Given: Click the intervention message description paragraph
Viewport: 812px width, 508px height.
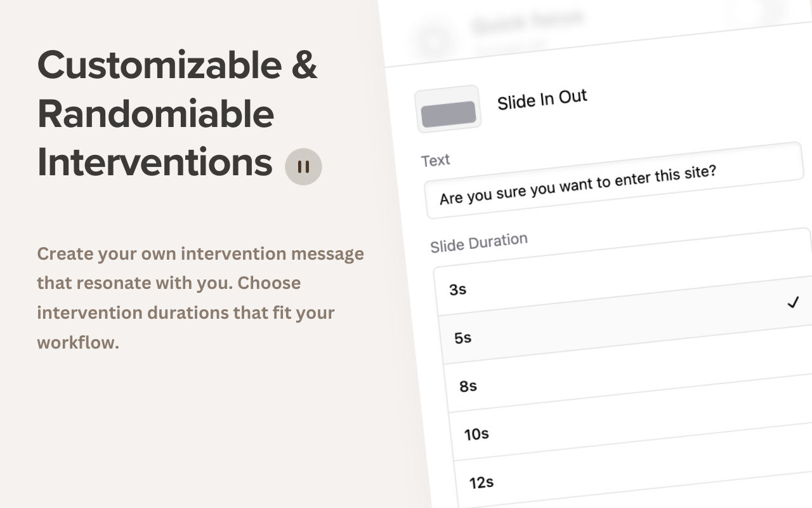Looking at the screenshot, I should pyautogui.click(x=200, y=298).
